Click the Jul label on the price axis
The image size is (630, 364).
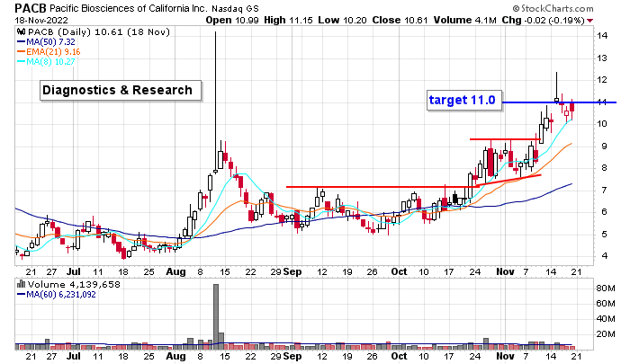tap(74, 271)
